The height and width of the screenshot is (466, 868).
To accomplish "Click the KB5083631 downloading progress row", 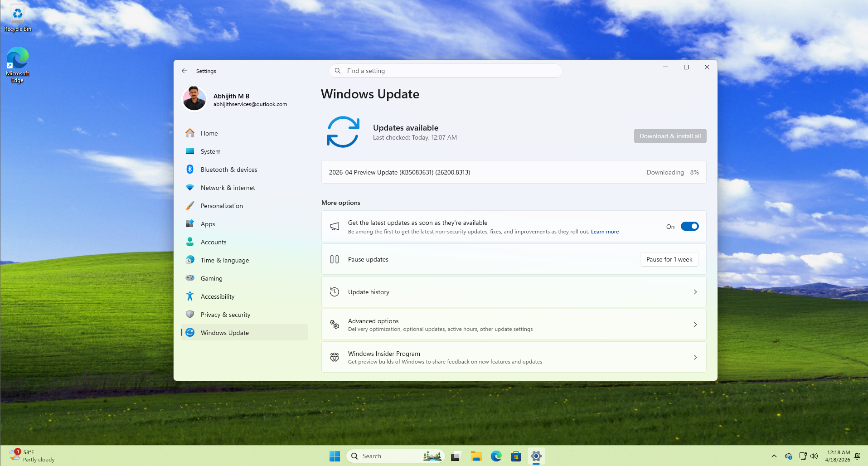I will click(514, 172).
